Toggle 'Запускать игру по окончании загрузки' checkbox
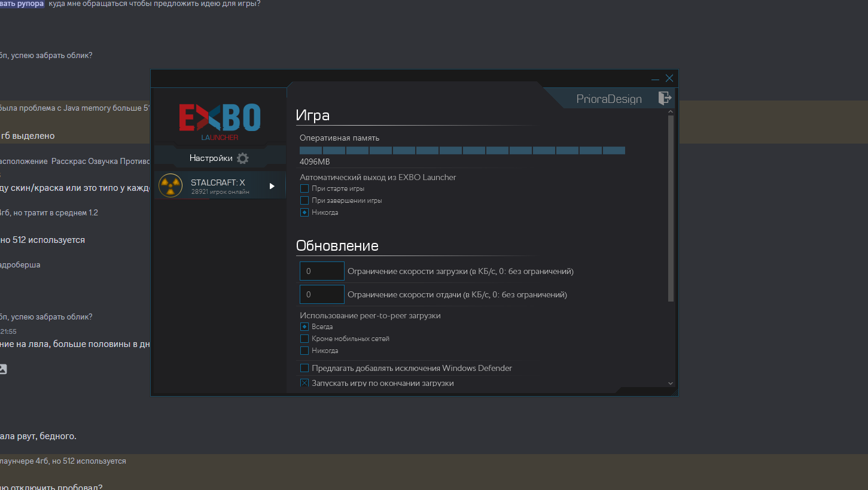Image resolution: width=868 pixels, height=490 pixels. click(304, 383)
